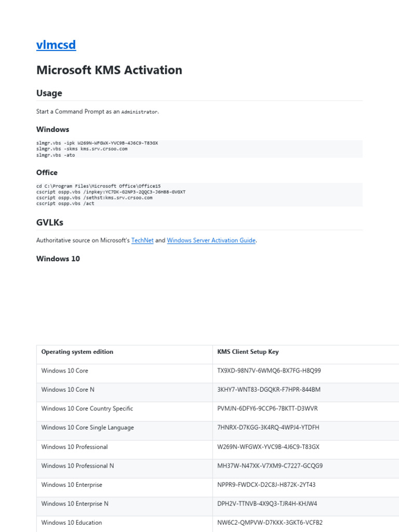Click the slmgr.vbs -skms kms.srv.crsoo.com line
The image size is (399, 532).
(82, 149)
